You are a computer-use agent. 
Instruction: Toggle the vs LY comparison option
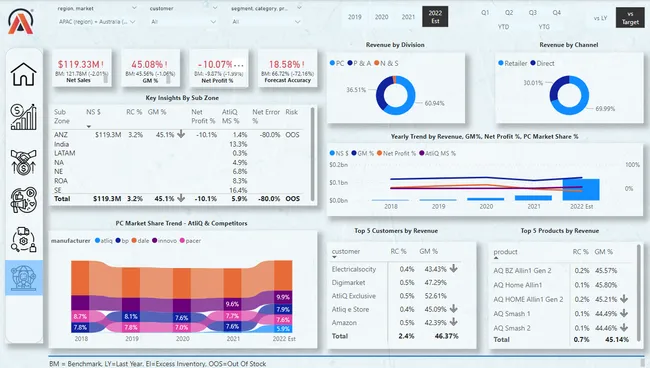click(600, 18)
